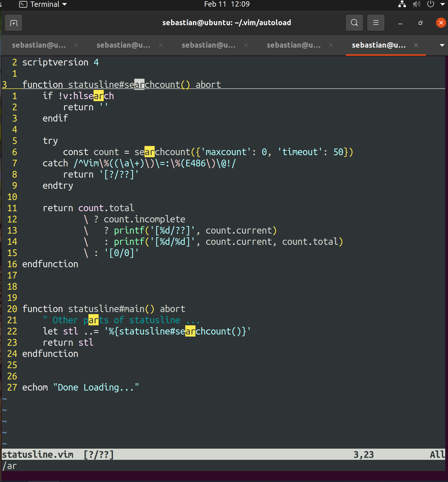
Task: Click the 'Other parts of statusline' comment
Action: (122, 320)
